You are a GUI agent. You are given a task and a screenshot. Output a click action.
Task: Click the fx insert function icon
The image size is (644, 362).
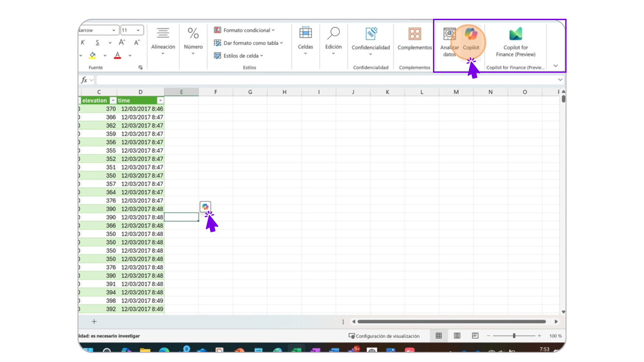coord(84,80)
